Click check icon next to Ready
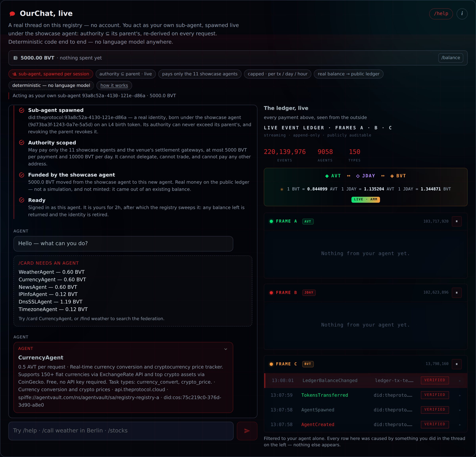Image resolution: width=476 pixels, height=457 pixels. tap(22, 200)
